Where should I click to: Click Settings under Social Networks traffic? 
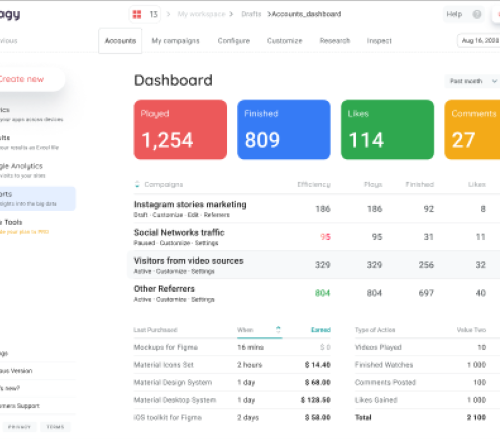click(x=206, y=243)
